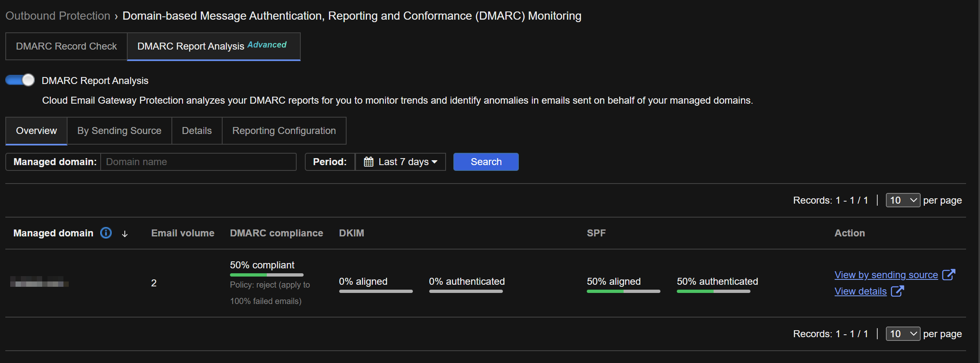The width and height of the screenshot is (980, 363).
Task: Open the bottom records per page dropdown
Action: tap(902, 334)
